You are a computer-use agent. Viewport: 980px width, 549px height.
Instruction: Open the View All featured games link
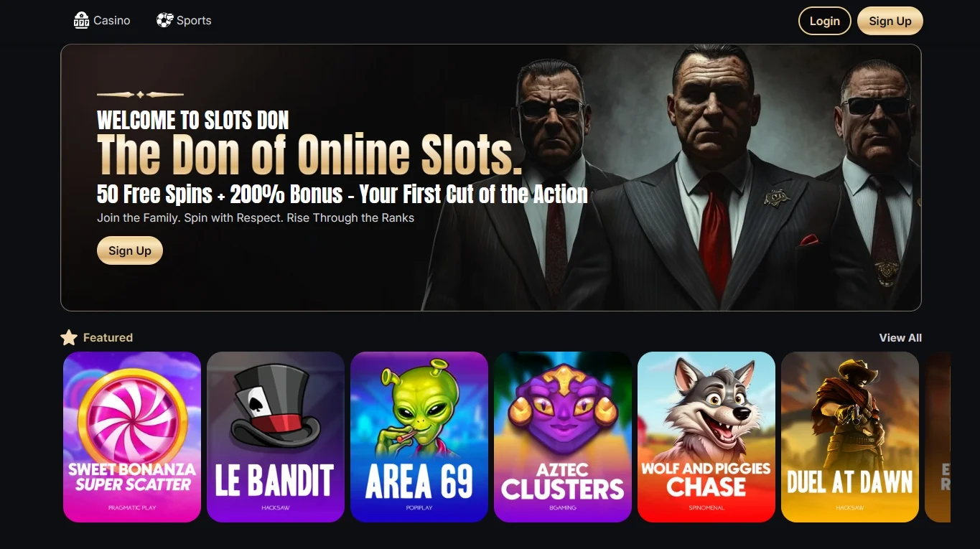click(x=900, y=338)
